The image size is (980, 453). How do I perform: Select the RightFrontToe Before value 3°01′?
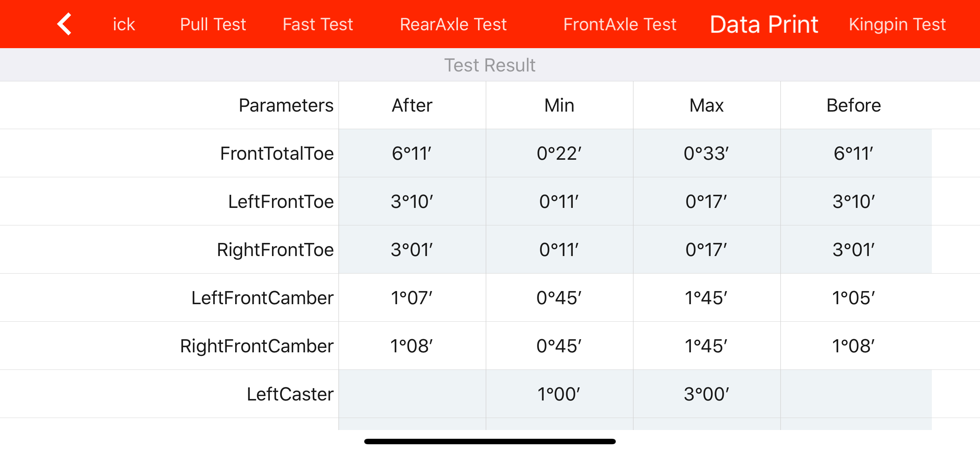tap(854, 249)
